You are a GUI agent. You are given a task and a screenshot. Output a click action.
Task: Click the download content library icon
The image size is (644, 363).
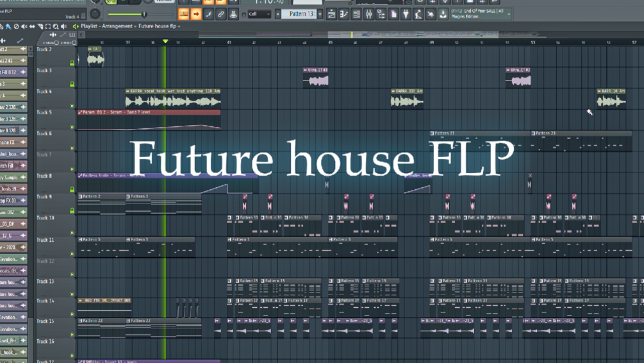click(x=443, y=14)
